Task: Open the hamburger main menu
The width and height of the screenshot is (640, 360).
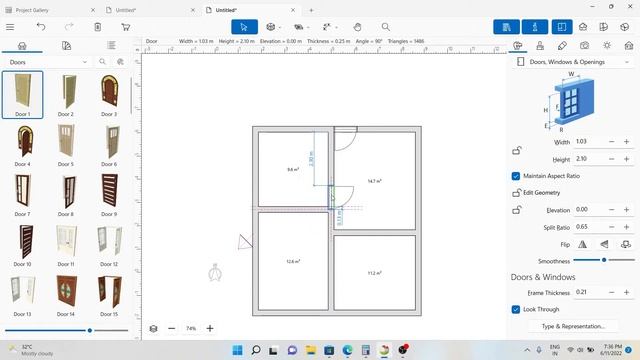Action: tap(10, 27)
